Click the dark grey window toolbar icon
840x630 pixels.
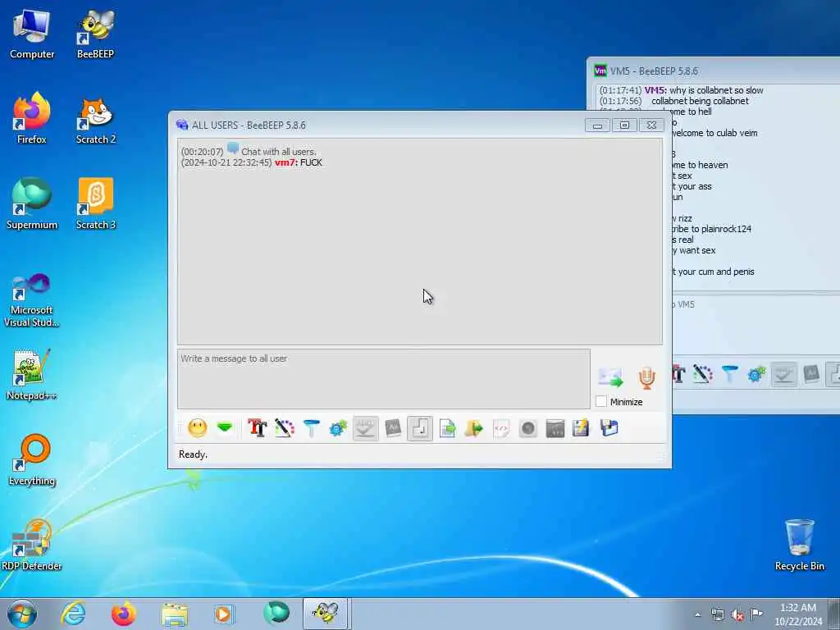click(555, 428)
